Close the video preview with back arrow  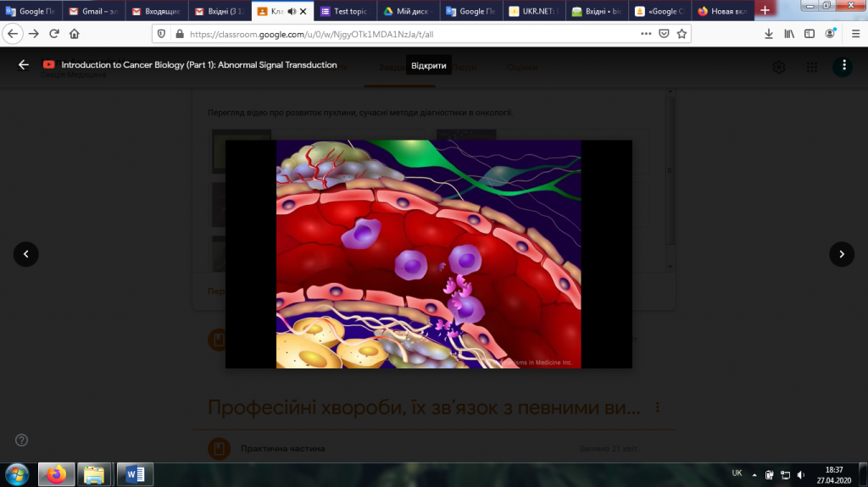[x=23, y=64]
